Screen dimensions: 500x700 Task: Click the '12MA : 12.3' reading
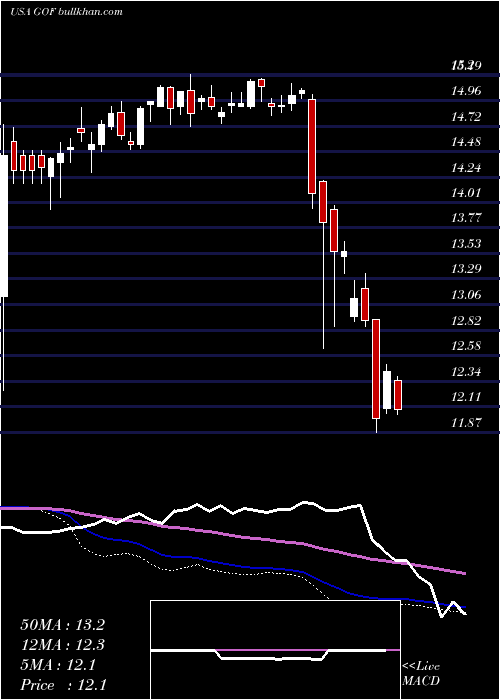pos(62,645)
